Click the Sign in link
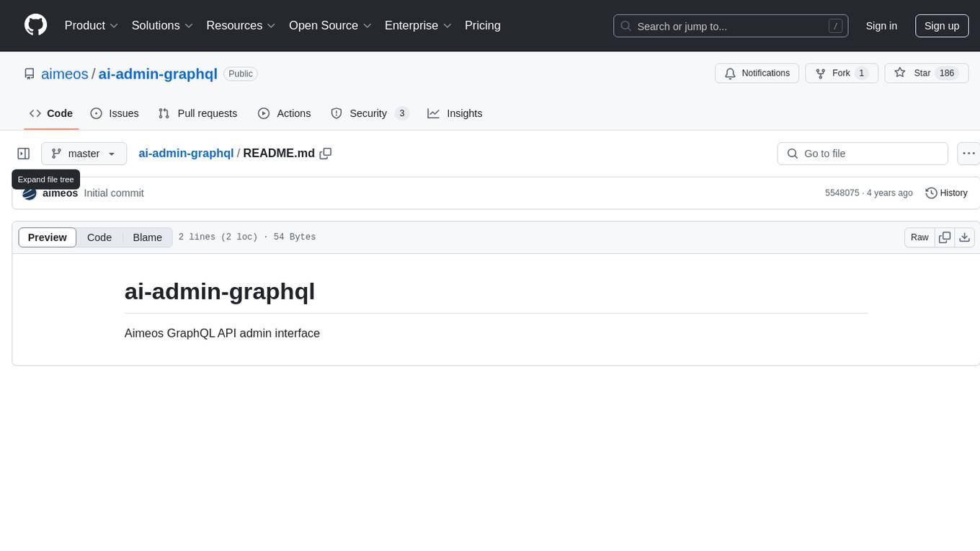Screen dimensions: 980x551 tap(881, 26)
